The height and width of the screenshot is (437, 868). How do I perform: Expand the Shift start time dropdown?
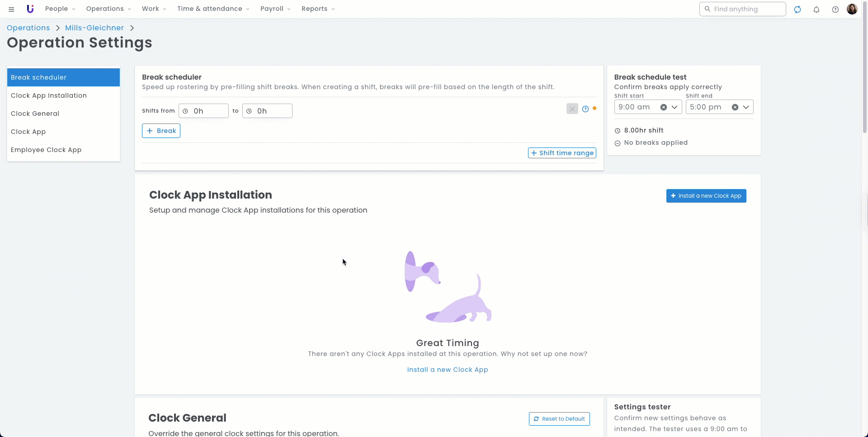pos(675,107)
